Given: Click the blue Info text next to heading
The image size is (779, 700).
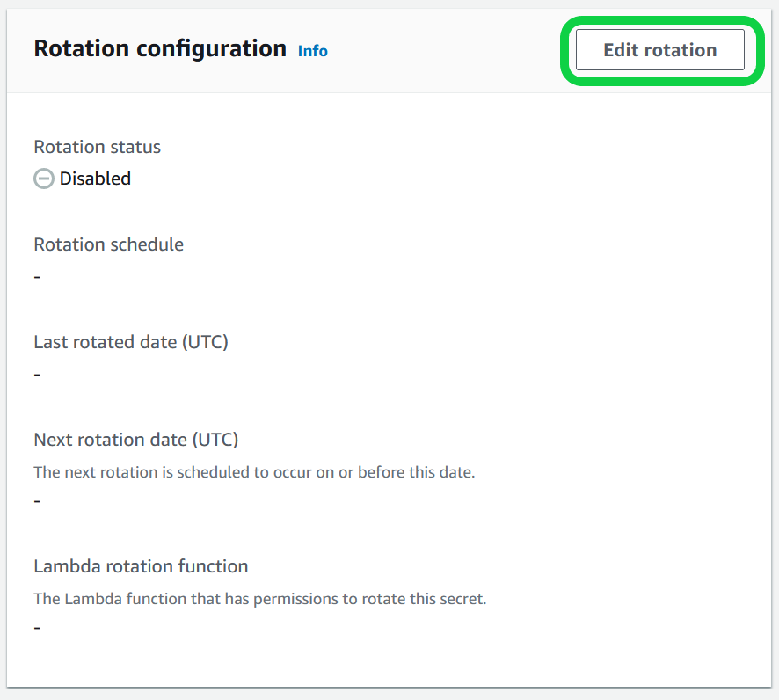Looking at the screenshot, I should coord(312,51).
